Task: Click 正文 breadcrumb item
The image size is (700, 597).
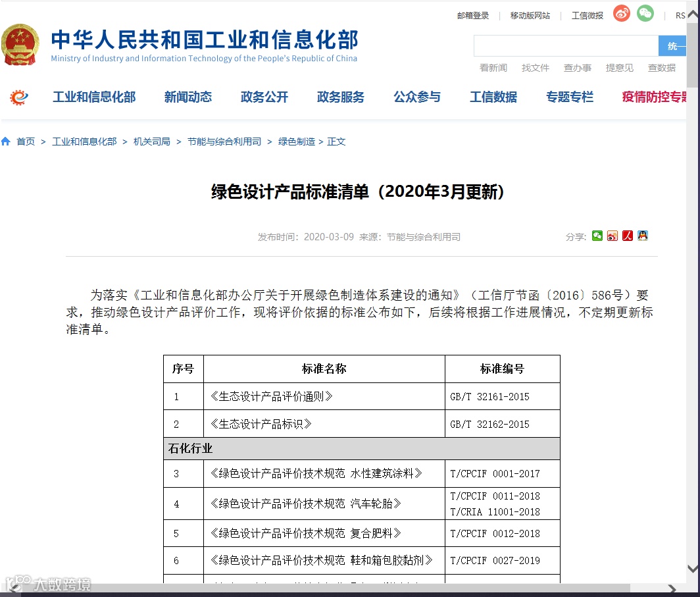Action: click(x=336, y=142)
